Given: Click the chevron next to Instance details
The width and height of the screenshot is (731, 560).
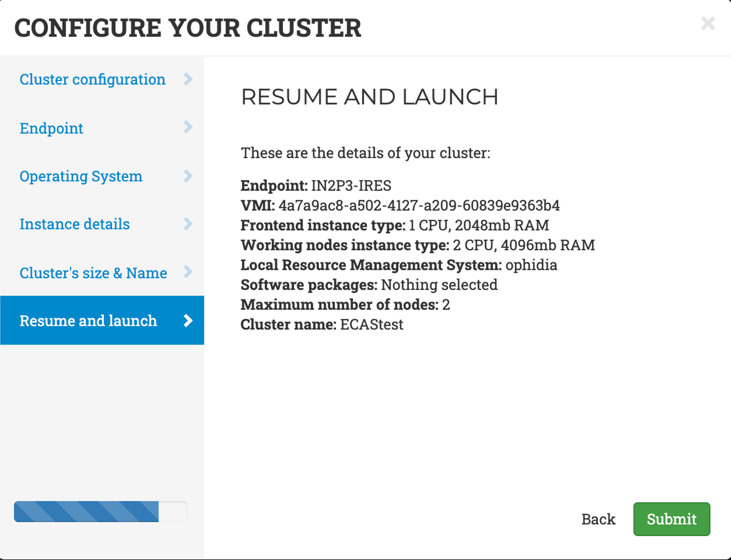Looking at the screenshot, I should click(x=188, y=224).
